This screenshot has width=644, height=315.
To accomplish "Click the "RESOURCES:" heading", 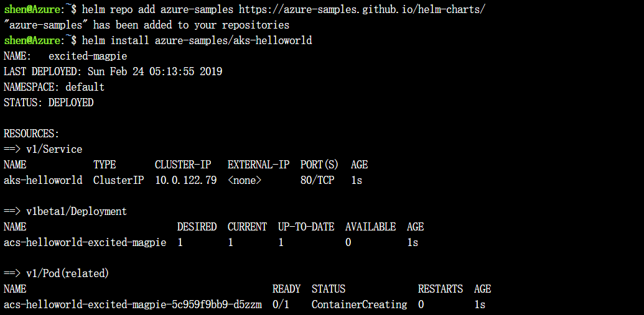I will point(32,134).
